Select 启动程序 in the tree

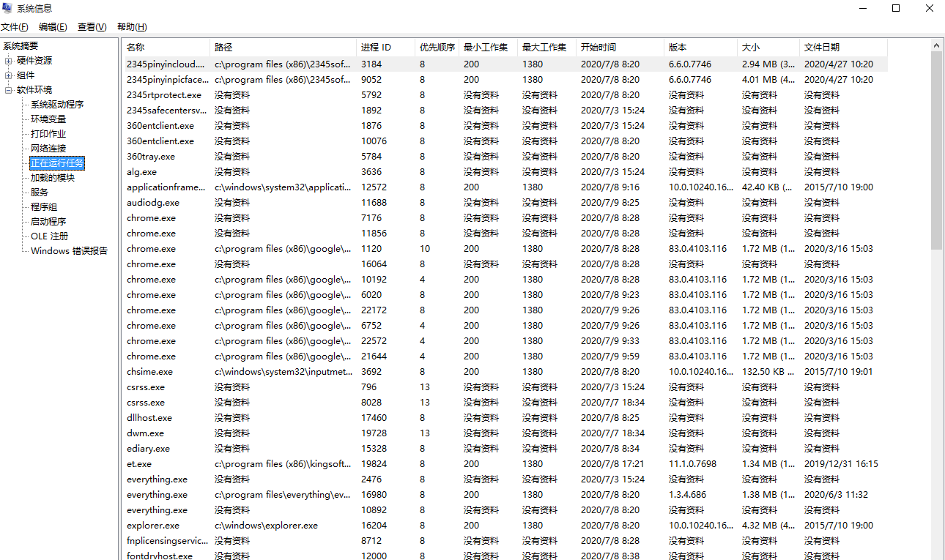click(48, 222)
